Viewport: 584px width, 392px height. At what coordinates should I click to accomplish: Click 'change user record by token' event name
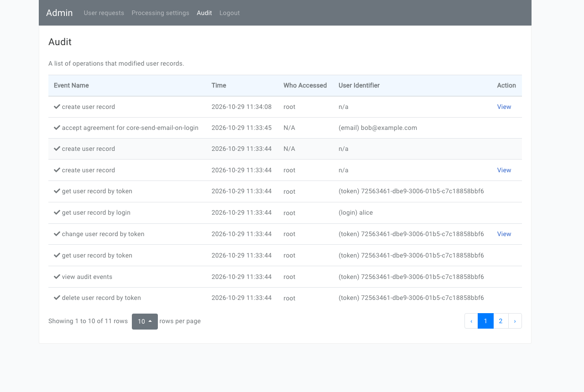point(103,234)
